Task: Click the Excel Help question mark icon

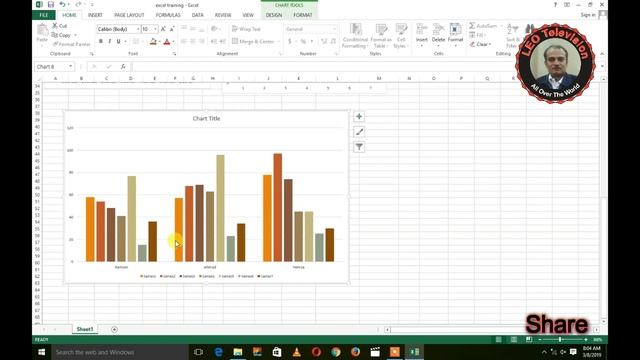Action: tap(555, 4)
